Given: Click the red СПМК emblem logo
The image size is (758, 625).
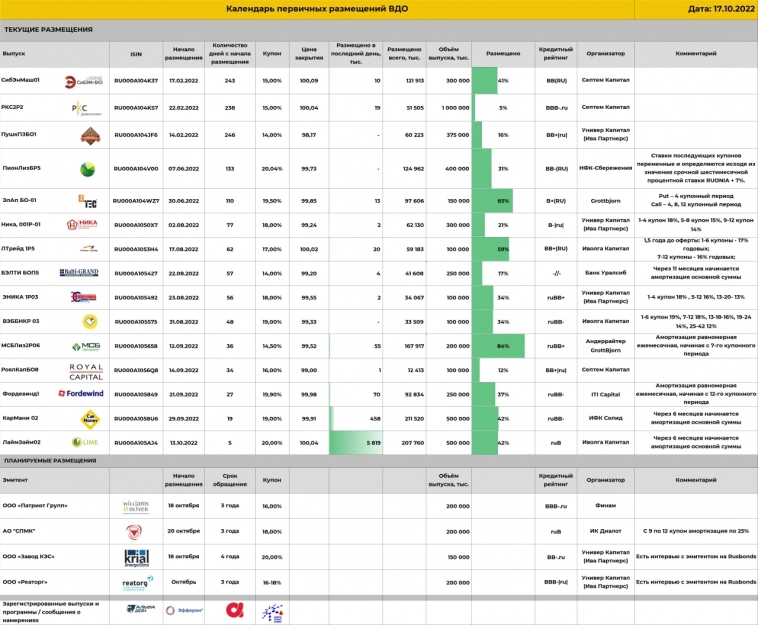Looking at the screenshot, I should pyautogui.click(x=136, y=531).
